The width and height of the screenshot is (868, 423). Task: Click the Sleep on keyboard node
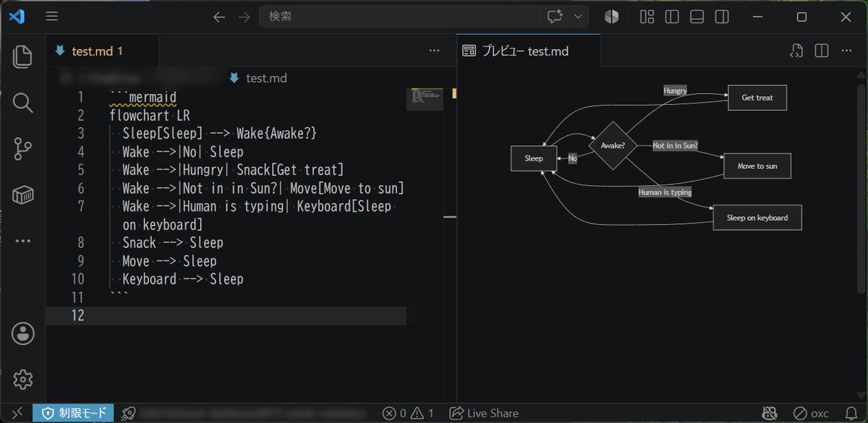pos(757,218)
